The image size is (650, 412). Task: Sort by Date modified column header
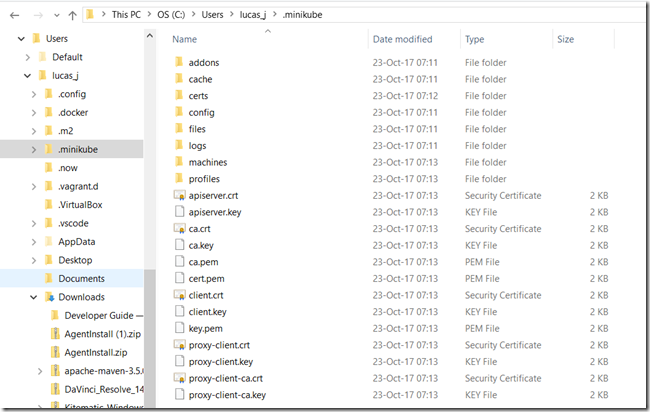coord(402,39)
